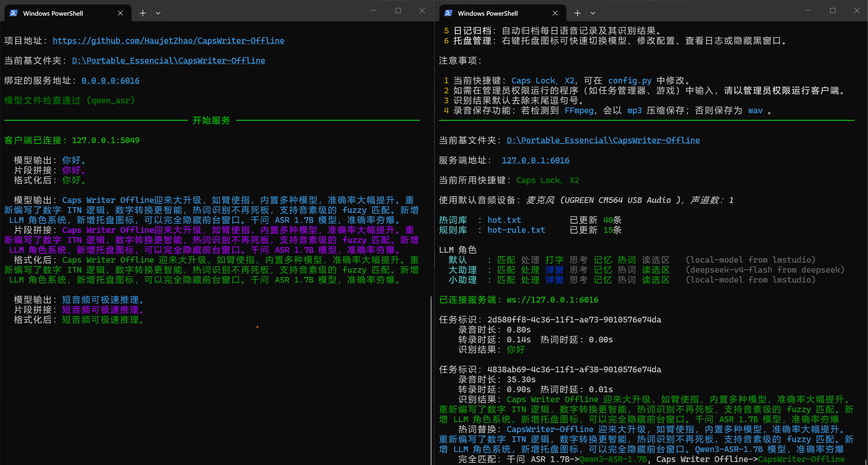Click the left terminal window's vertical scrollbar
The height and width of the screenshot is (465, 868).
pos(431,380)
